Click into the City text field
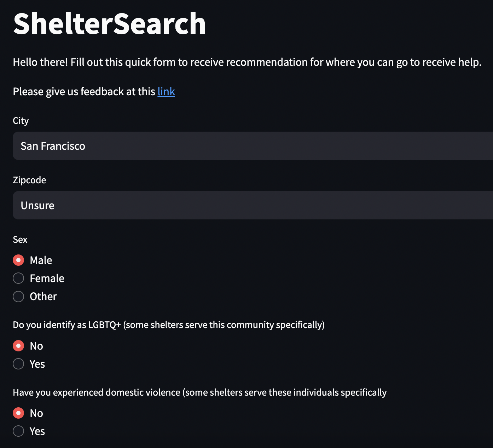 pyautogui.click(x=253, y=146)
